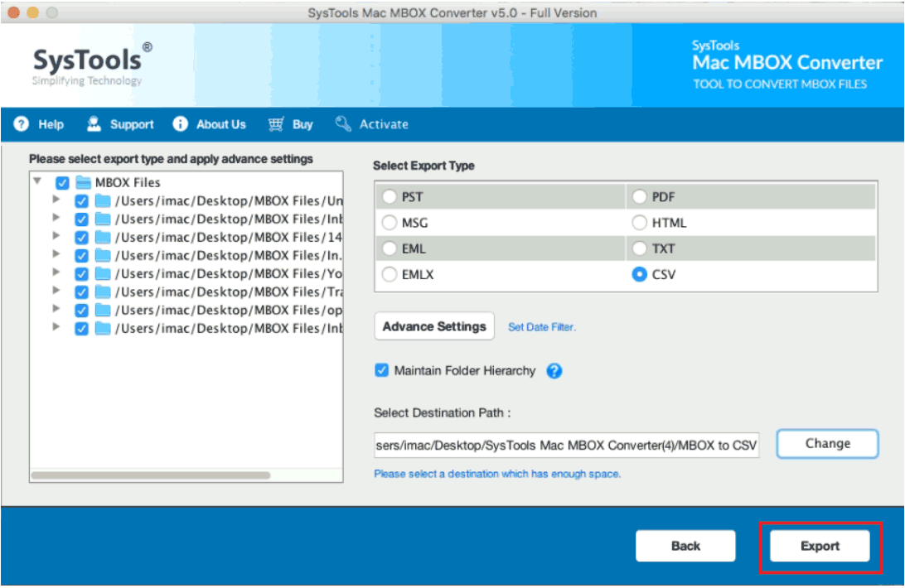Expand the MBOX Files/Tra tree node
Image resolution: width=905 pixels, height=588 pixels.
[56, 290]
